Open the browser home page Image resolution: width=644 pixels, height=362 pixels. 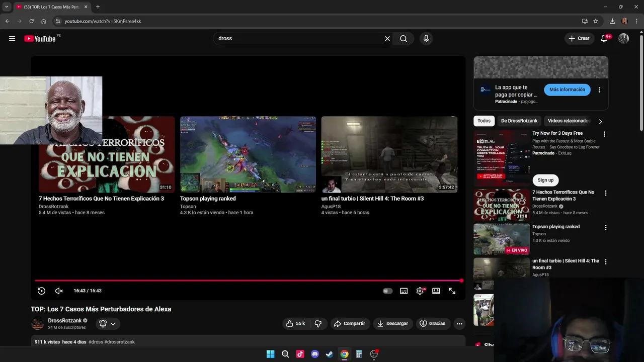coord(44,21)
